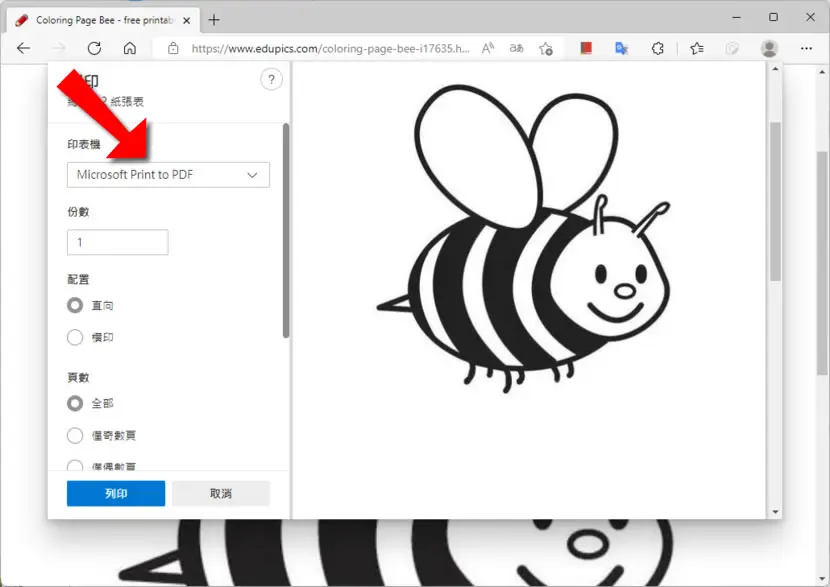Image resolution: width=830 pixels, height=587 pixels.
Task: Select 橫印 landscape orientation
Action: click(75, 337)
